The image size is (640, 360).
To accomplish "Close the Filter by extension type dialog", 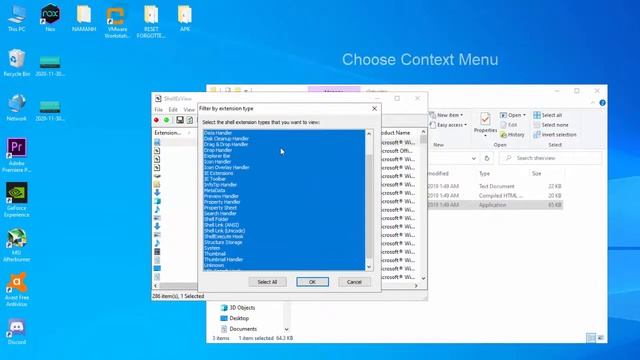I will (x=374, y=109).
